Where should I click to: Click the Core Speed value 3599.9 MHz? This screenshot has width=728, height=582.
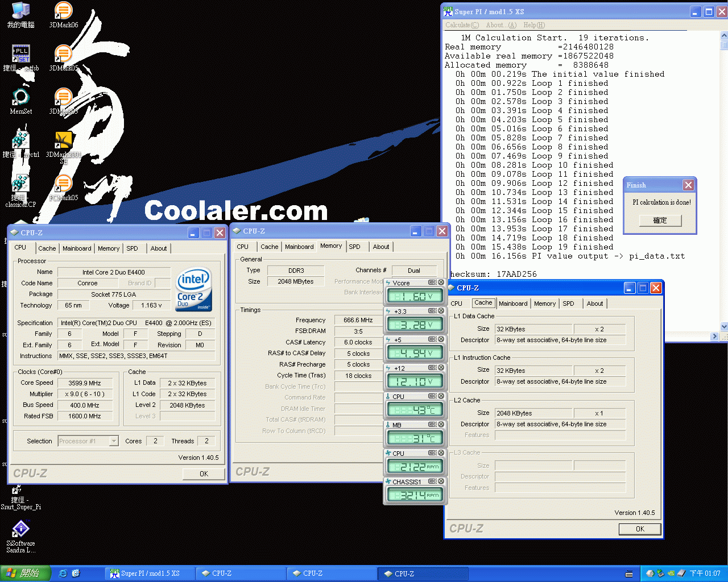pyautogui.click(x=85, y=383)
